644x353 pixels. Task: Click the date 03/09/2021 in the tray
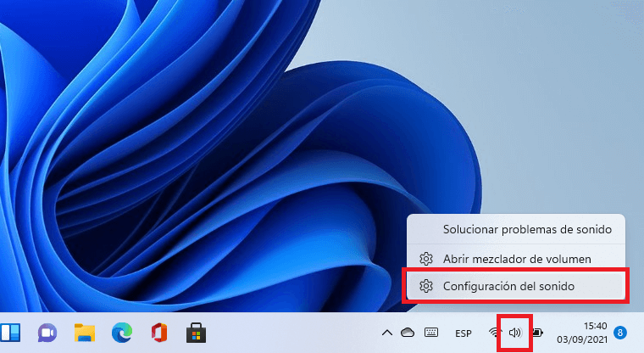pyautogui.click(x=582, y=339)
